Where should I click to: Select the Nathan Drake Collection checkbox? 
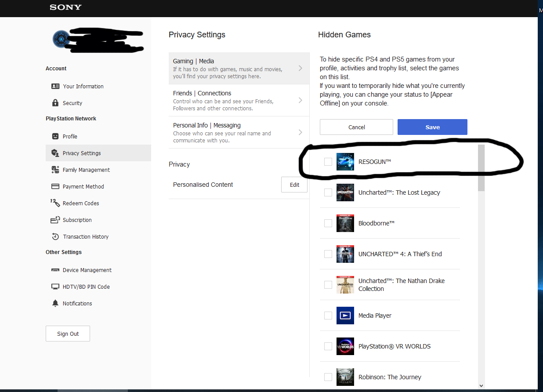tap(328, 285)
